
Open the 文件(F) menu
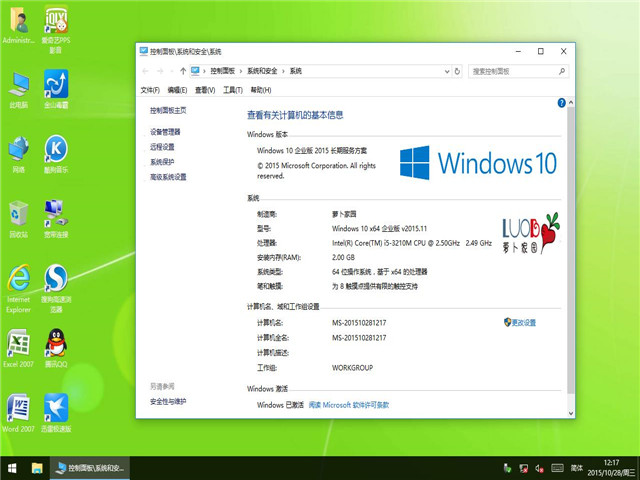click(150, 90)
